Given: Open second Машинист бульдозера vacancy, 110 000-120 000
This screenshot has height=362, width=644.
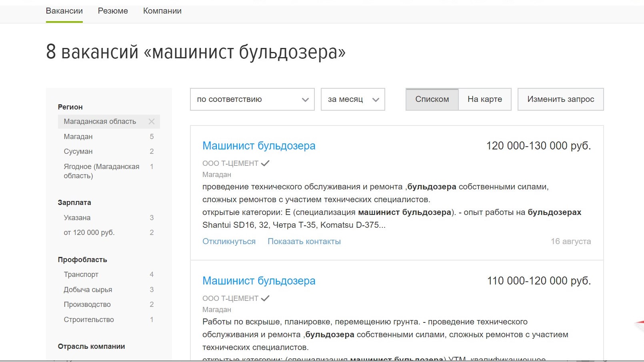Looking at the screenshot, I should click(x=259, y=281).
